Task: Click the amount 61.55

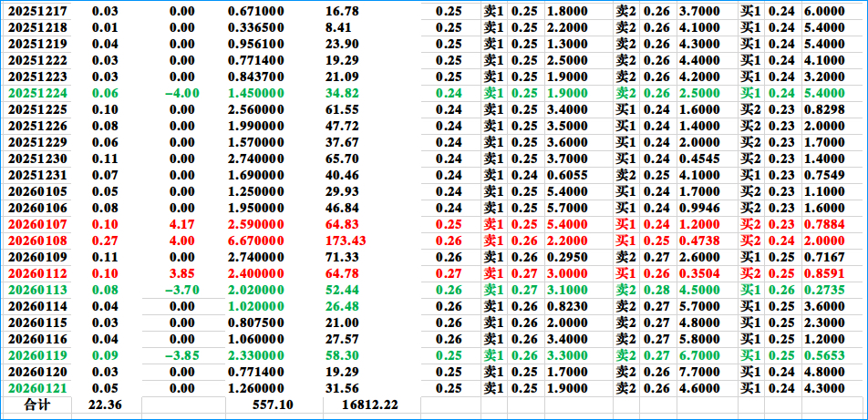Action: 342,109
